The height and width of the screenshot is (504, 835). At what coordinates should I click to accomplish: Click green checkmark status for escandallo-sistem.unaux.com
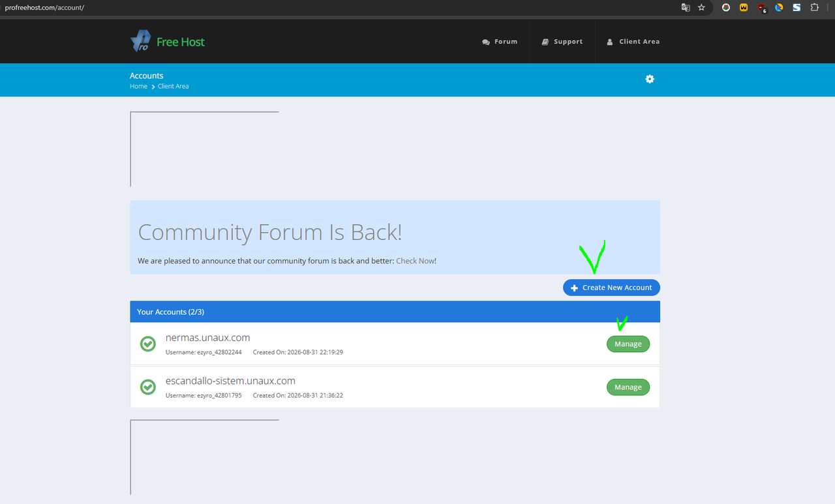pos(148,387)
